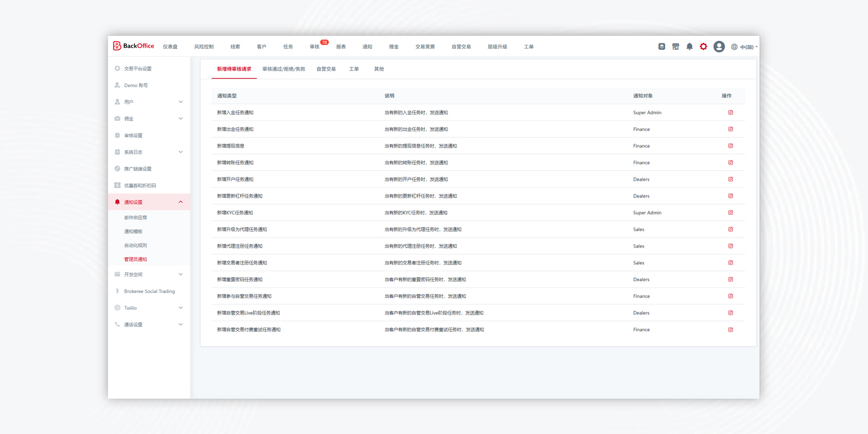Open 仪表盘 in the top navigation
The height and width of the screenshot is (434, 868).
pos(170,47)
